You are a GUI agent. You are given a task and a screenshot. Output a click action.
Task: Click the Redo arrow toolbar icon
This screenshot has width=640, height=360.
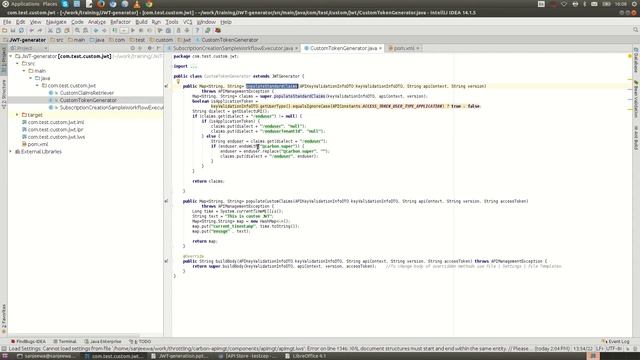[40, 30]
